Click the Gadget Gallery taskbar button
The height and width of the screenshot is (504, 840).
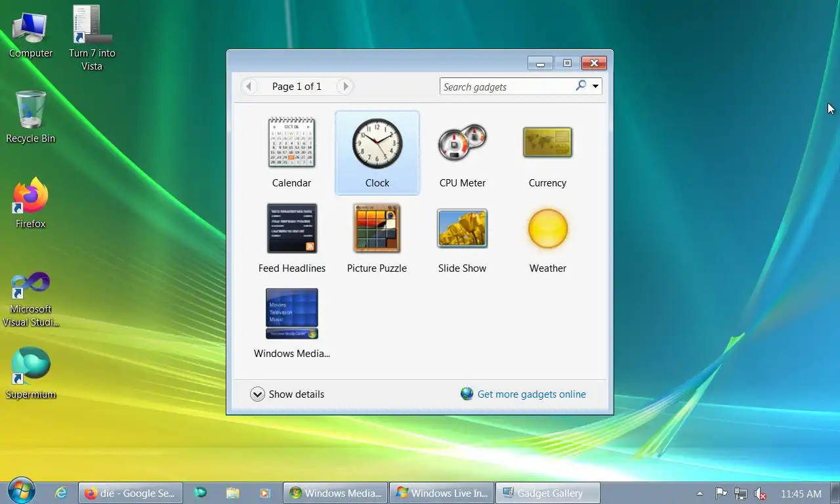point(548,493)
